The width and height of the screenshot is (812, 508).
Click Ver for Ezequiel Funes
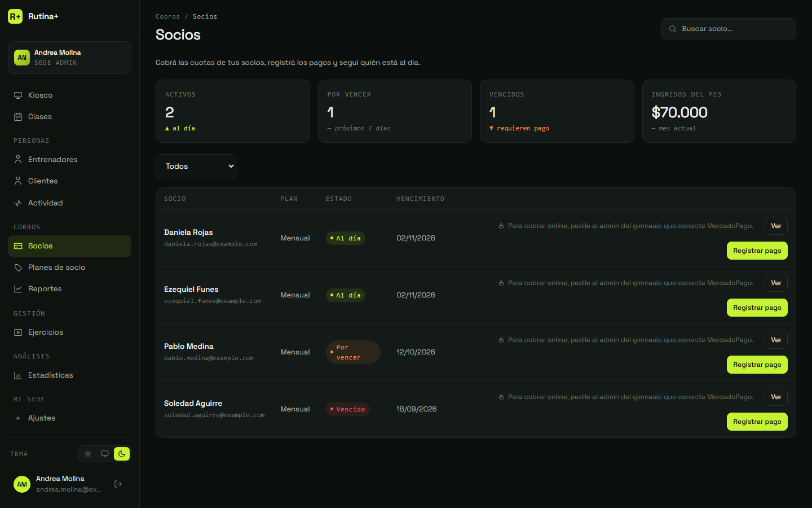[776, 283]
